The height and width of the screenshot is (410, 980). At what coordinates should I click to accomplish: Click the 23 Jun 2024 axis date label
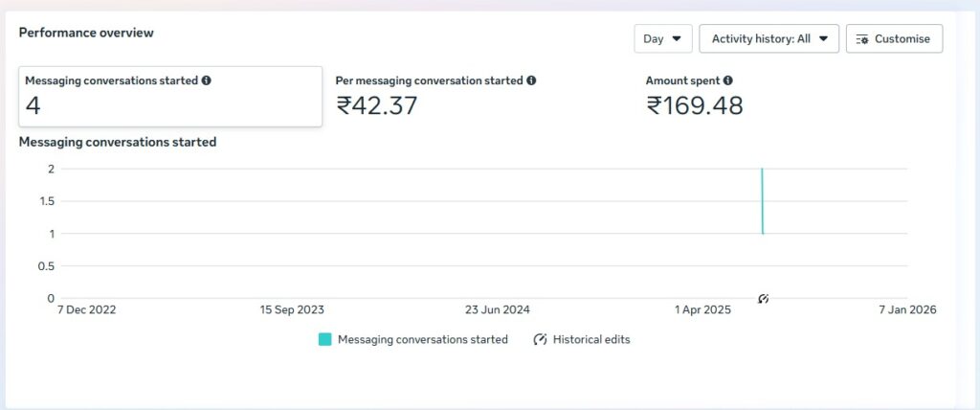point(498,309)
